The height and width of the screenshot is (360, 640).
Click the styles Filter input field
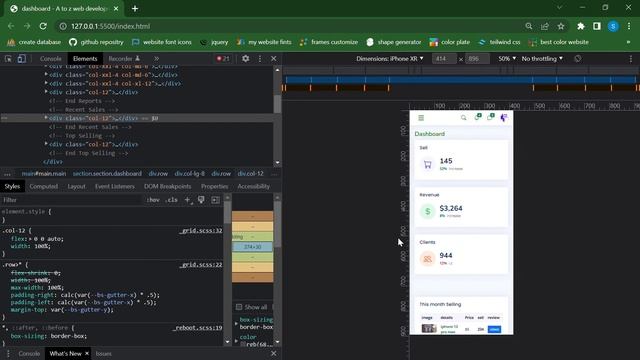71,200
